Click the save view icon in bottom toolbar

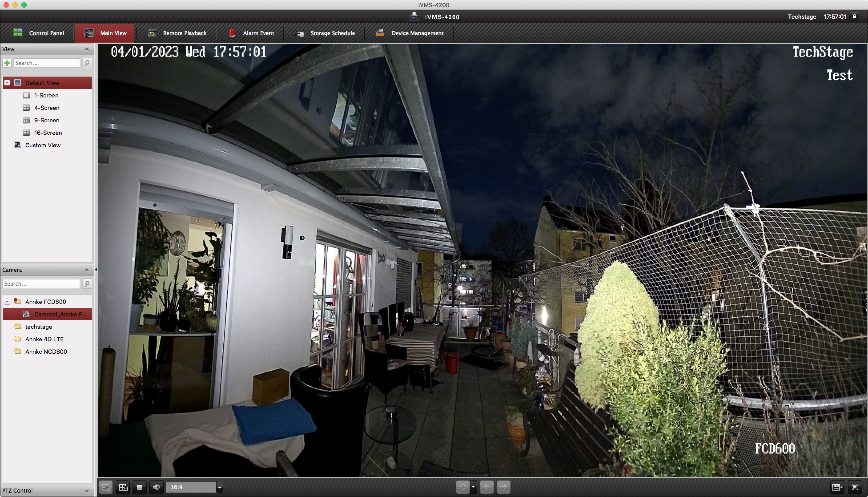click(106, 487)
